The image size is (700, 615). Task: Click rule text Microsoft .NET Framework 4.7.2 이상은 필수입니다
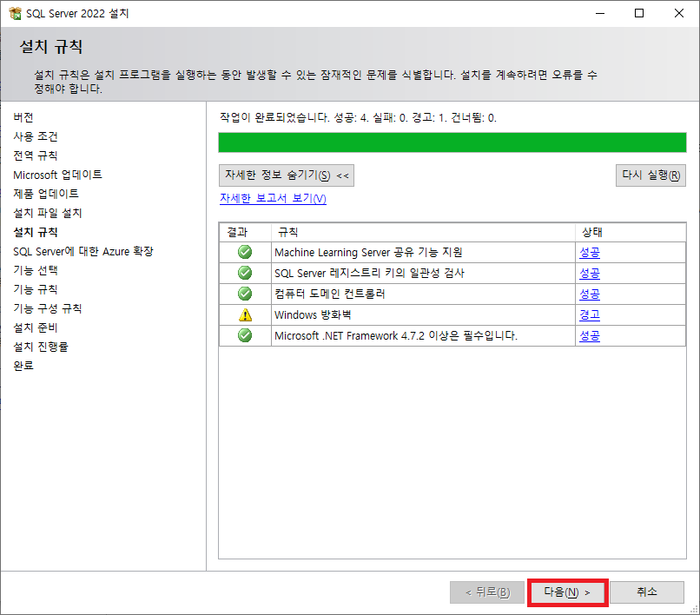tap(396, 335)
